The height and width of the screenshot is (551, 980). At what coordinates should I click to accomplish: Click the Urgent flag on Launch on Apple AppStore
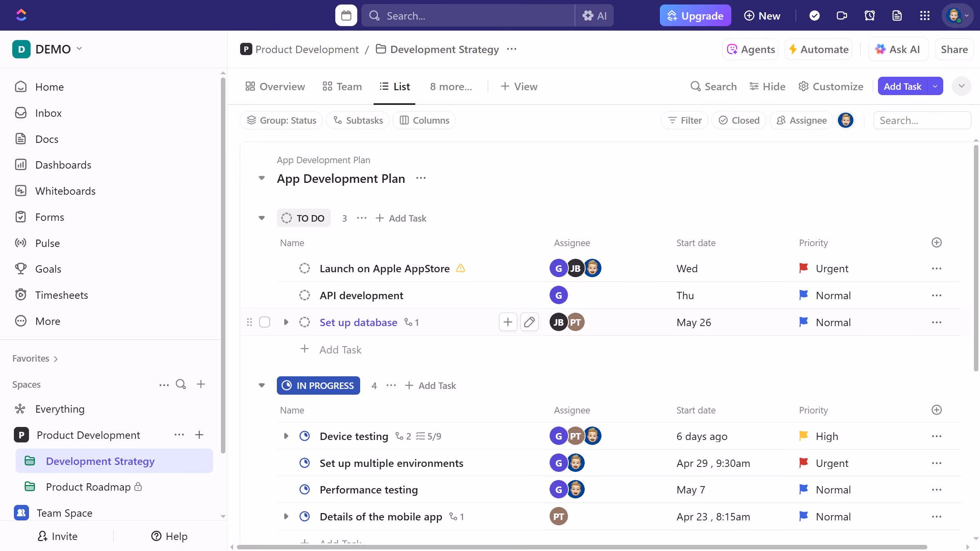click(x=803, y=268)
